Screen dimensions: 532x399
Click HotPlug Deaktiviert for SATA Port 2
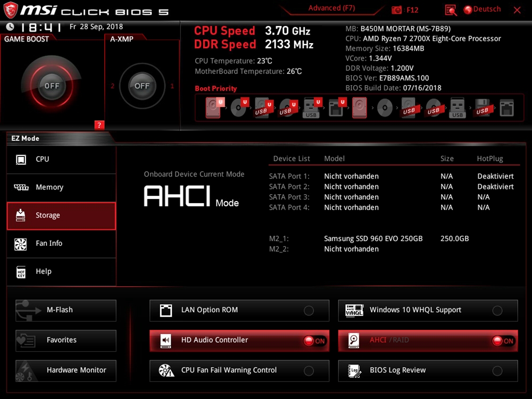495,187
